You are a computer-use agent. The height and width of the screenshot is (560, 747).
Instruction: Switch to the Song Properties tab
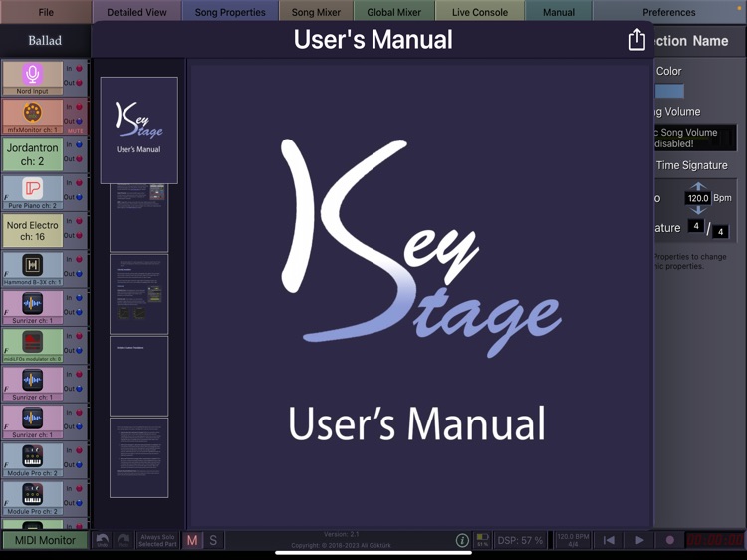pyautogui.click(x=230, y=12)
